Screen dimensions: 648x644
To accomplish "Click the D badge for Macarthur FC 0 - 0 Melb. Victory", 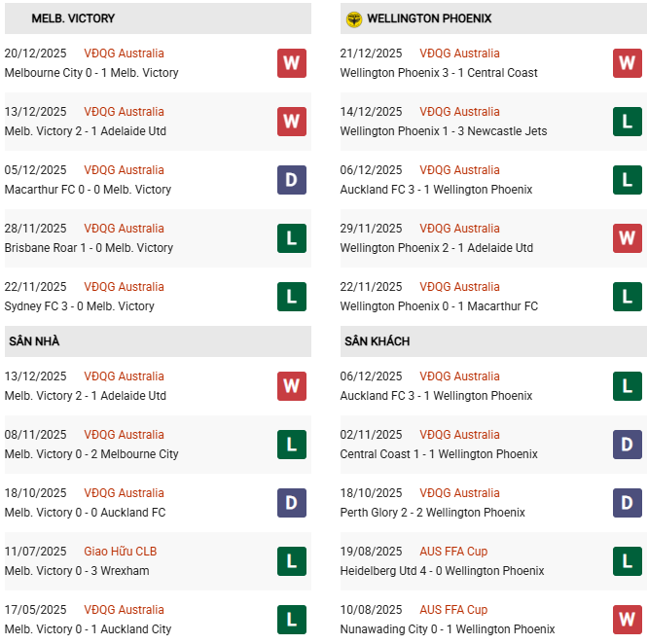I will coord(291,180).
